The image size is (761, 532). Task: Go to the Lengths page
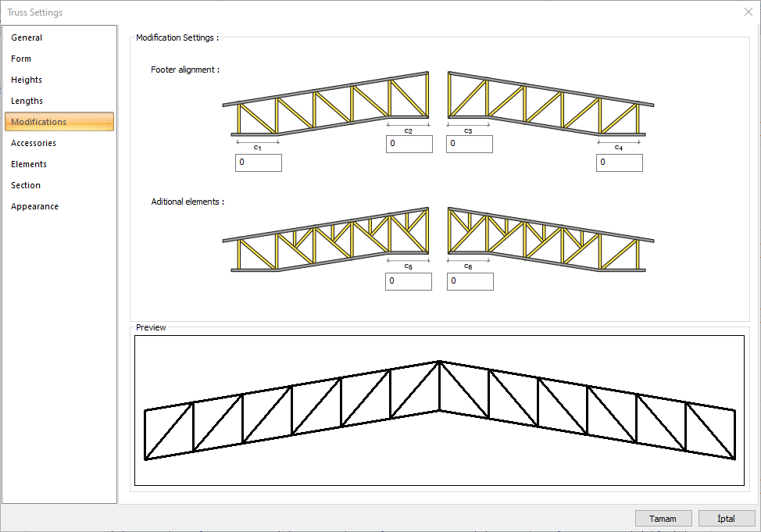point(27,101)
